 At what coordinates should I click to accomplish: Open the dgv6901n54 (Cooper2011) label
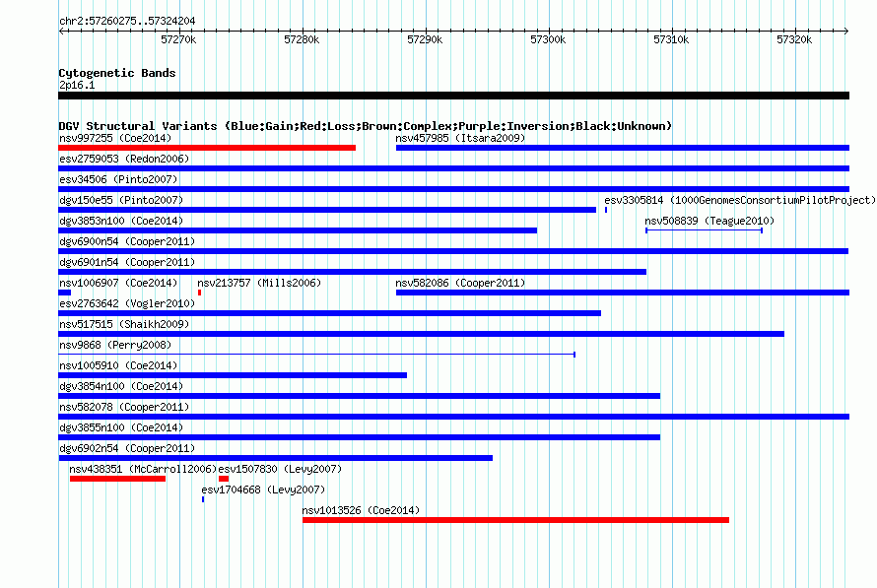[x=127, y=262]
